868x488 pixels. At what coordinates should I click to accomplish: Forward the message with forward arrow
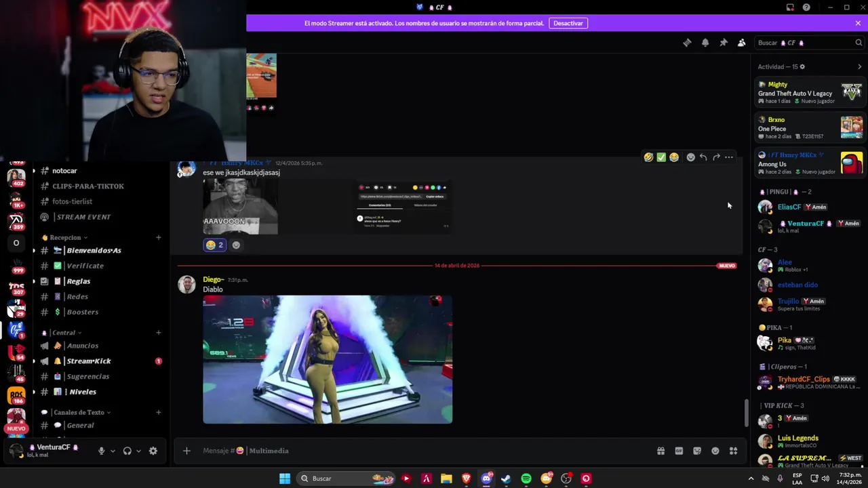(716, 157)
